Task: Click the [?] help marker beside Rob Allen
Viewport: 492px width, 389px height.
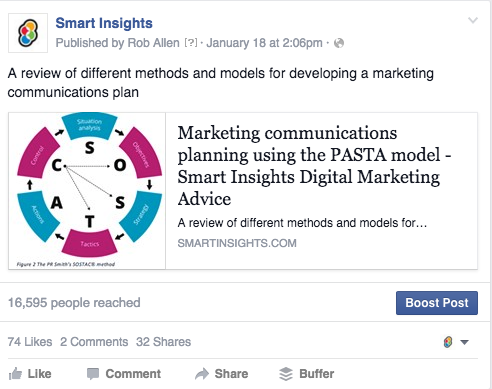Action: coord(191,43)
